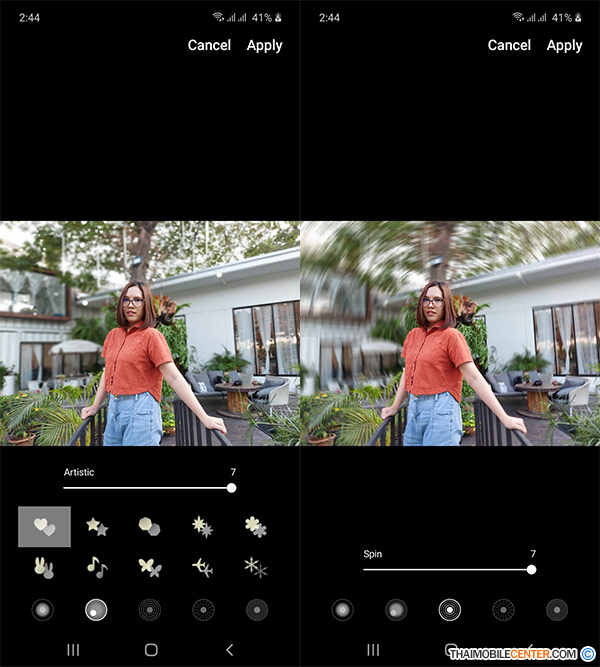Switch to Zoom effect on Spin screen
This screenshot has width=600, height=667.
tap(504, 609)
